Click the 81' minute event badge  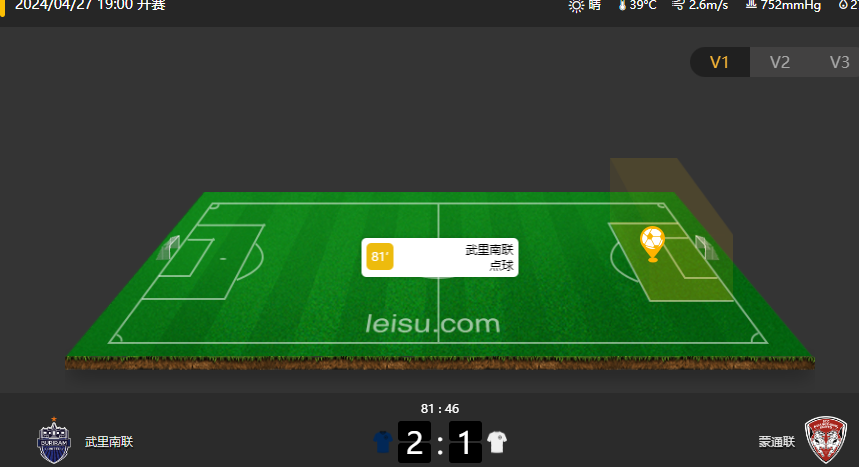pyautogui.click(x=380, y=257)
